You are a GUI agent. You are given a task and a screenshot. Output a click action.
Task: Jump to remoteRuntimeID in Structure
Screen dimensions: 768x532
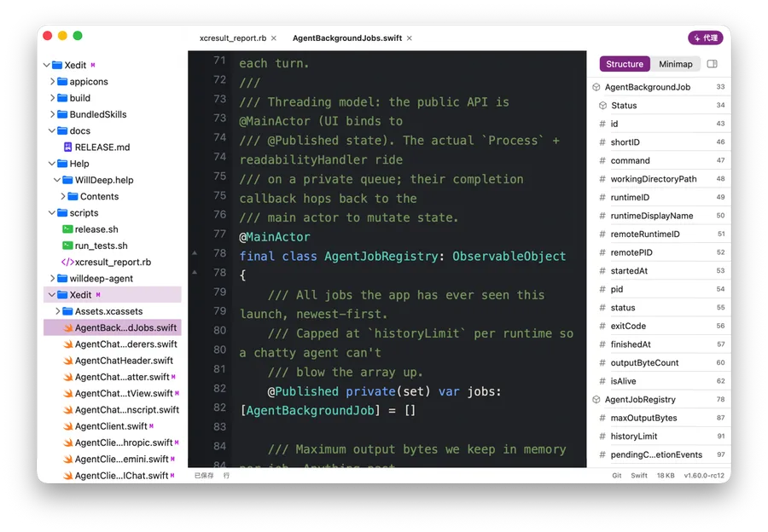(659, 234)
